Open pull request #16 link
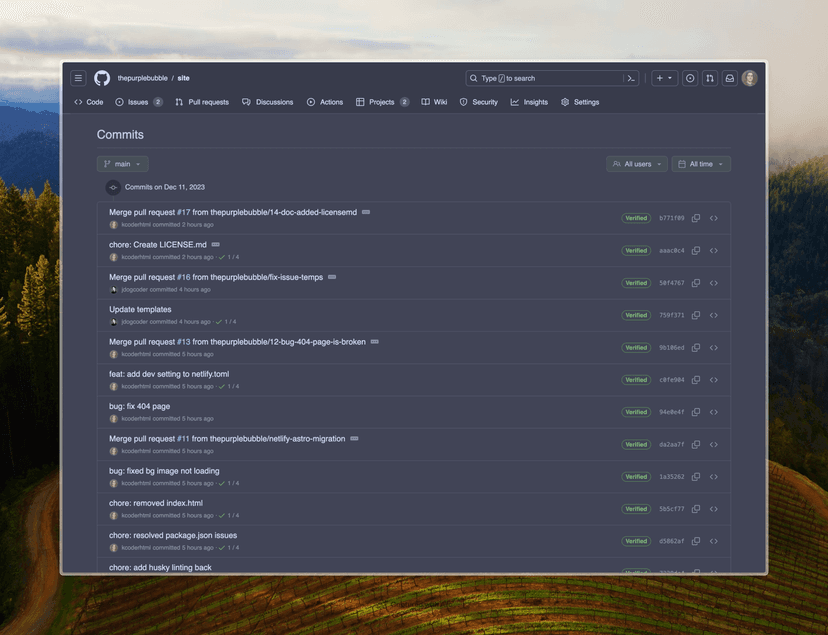This screenshot has height=635, width=828. coord(184,277)
